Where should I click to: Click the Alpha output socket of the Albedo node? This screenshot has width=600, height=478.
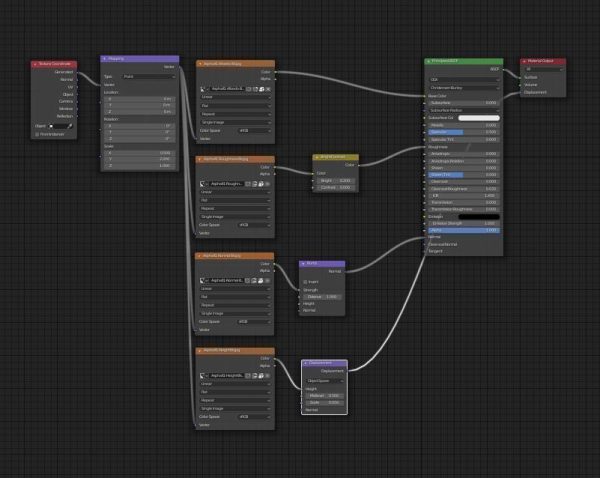coord(275,79)
